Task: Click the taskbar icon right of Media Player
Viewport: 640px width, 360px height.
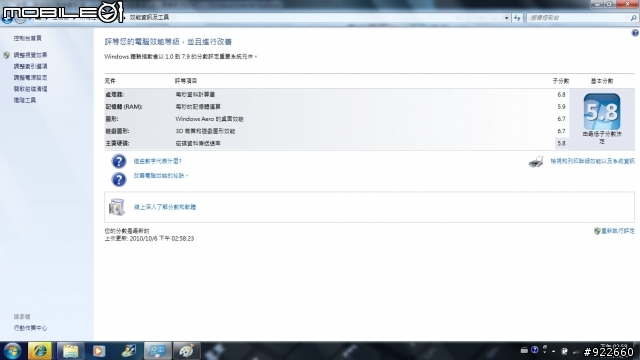Action: [128, 351]
